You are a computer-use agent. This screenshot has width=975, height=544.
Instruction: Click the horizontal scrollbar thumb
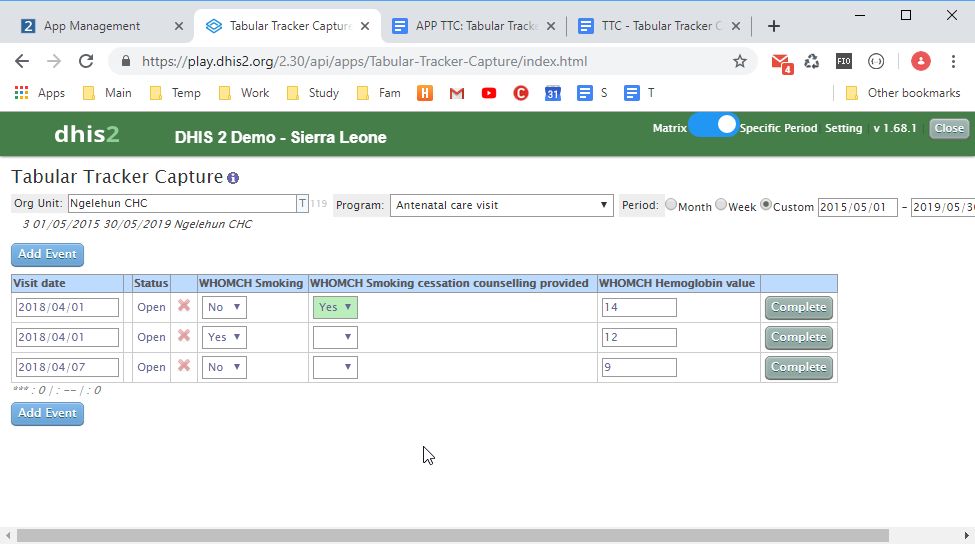(453, 535)
